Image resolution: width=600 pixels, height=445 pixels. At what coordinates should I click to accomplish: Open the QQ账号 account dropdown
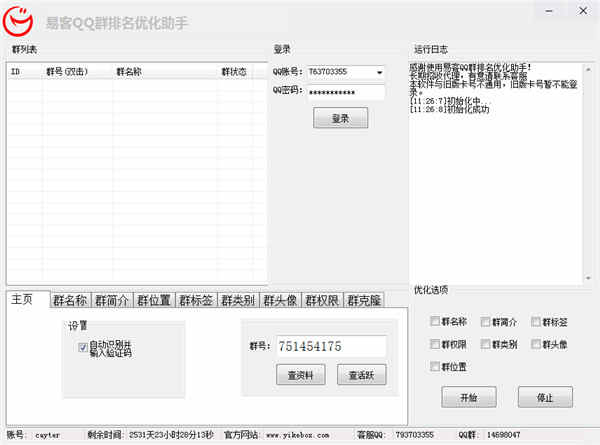379,72
